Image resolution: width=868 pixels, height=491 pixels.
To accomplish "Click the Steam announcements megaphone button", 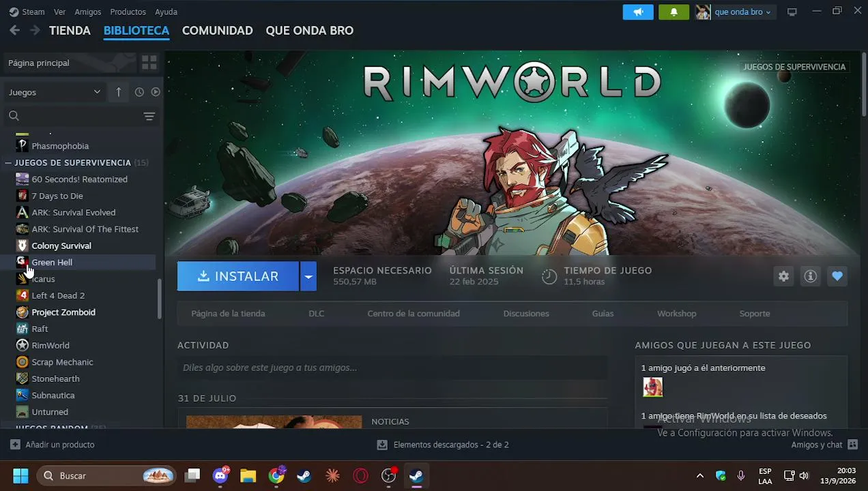I will 638,12.
